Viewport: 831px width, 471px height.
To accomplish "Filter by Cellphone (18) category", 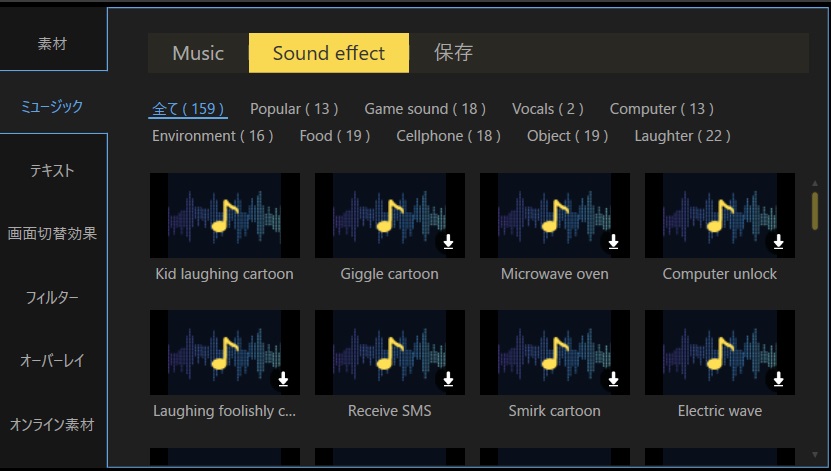I will pos(448,136).
